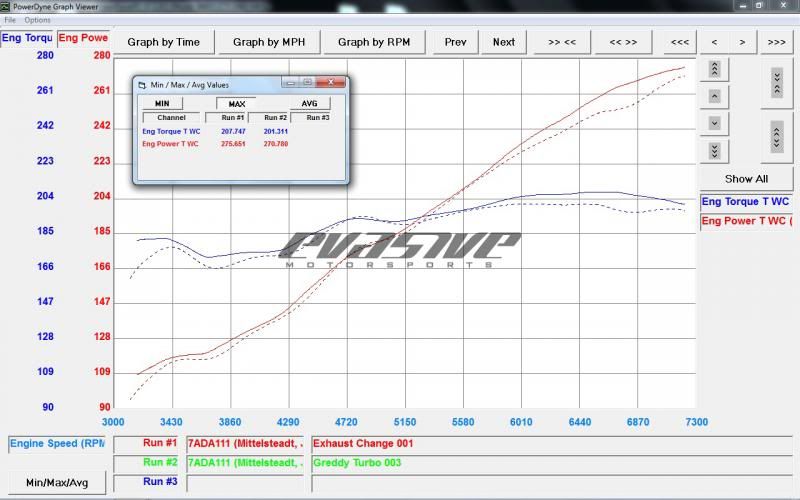Jump far left with triple arrow <<<
The image size is (800, 500).
point(680,42)
